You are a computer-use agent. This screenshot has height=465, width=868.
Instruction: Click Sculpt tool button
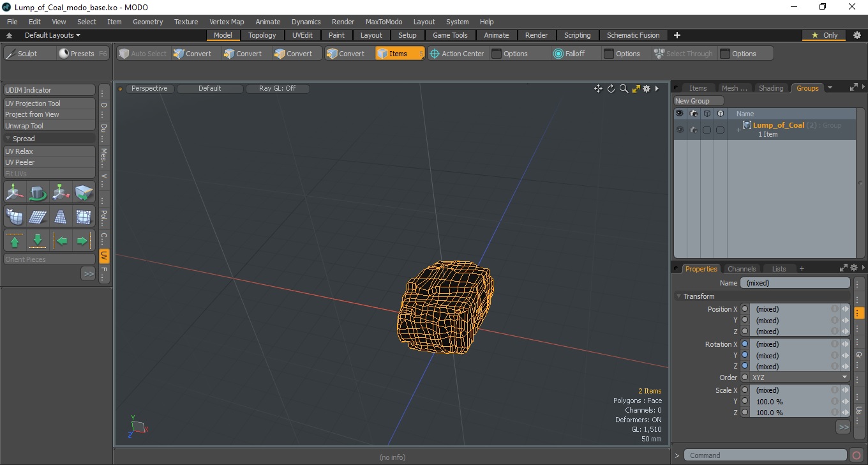pos(28,54)
